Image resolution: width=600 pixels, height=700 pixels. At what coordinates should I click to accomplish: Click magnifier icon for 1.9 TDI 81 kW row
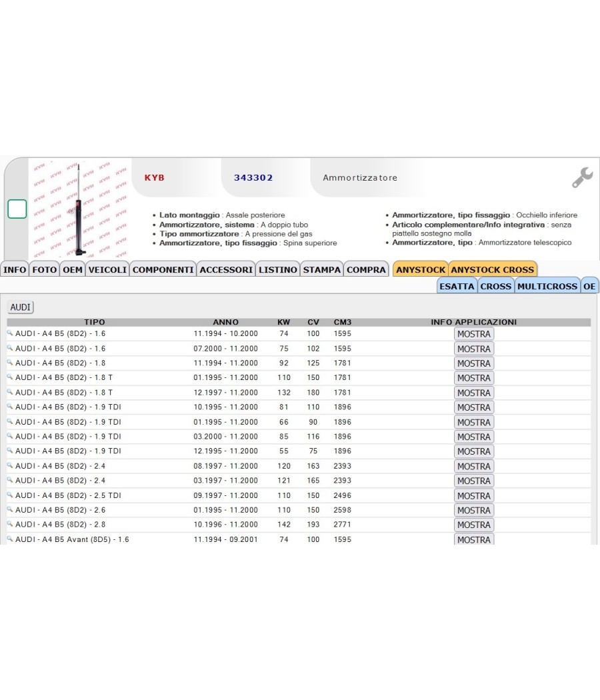click(10, 407)
